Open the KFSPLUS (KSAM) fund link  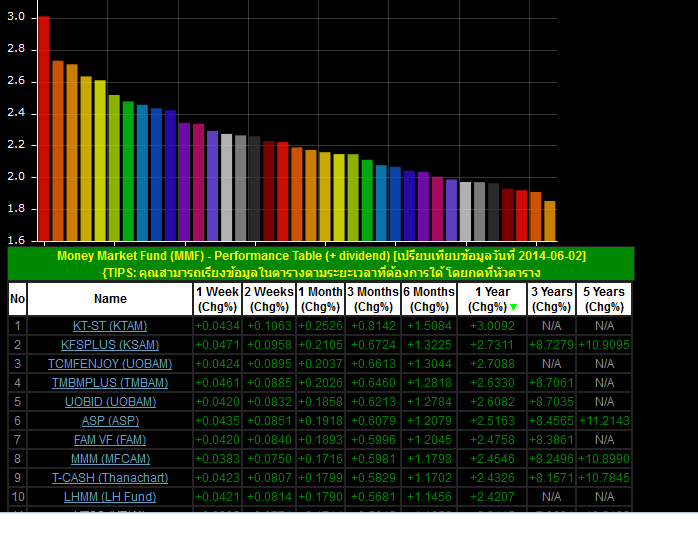tap(110, 345)
